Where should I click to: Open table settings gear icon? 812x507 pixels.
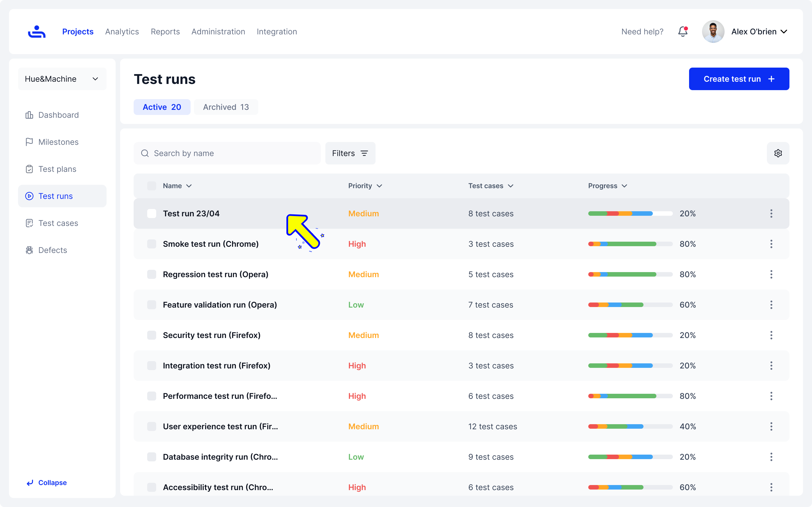778,153
